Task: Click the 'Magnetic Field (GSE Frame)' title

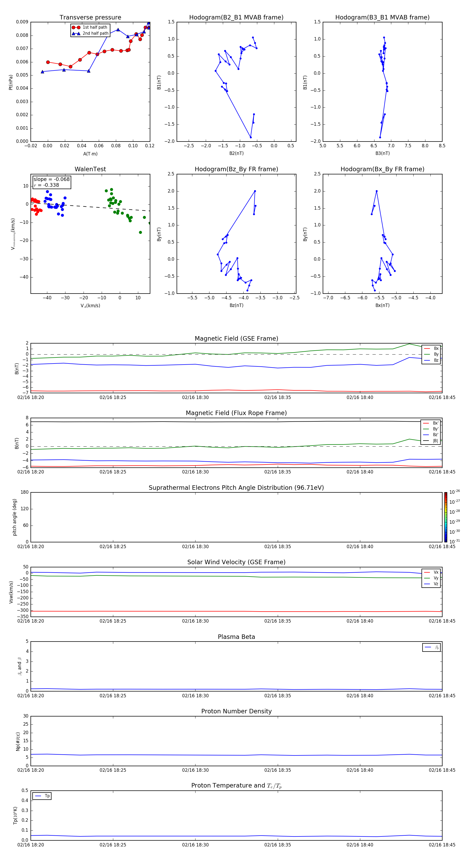Action: 236,339
